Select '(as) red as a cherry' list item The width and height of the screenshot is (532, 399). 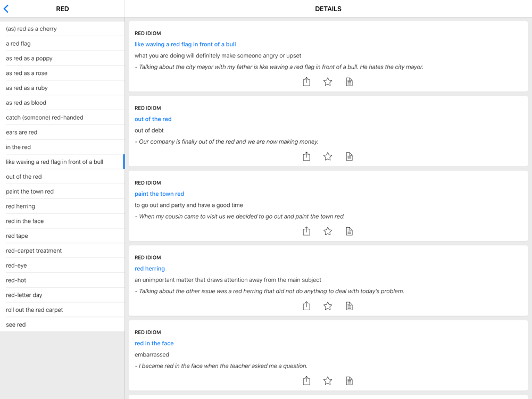[31, 29]
